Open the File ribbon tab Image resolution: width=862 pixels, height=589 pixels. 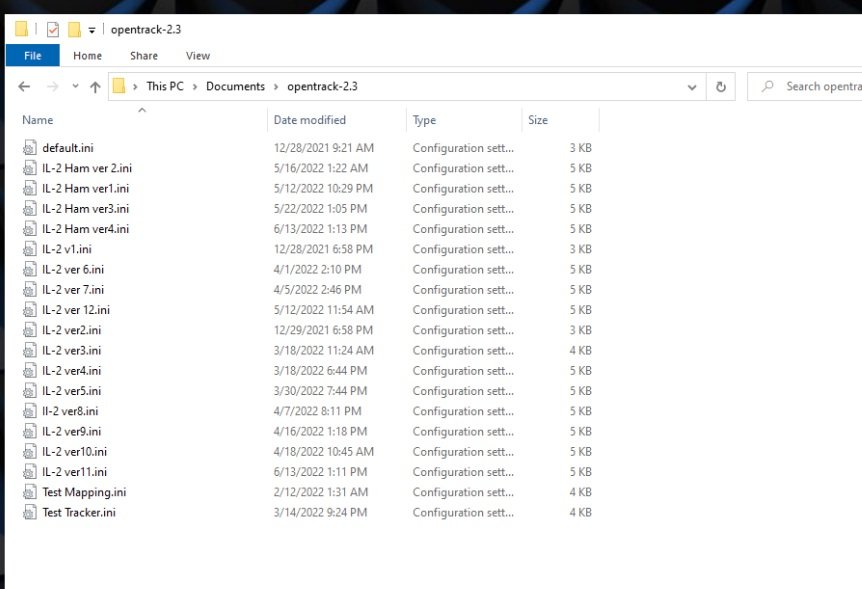[x=32, y=56]
